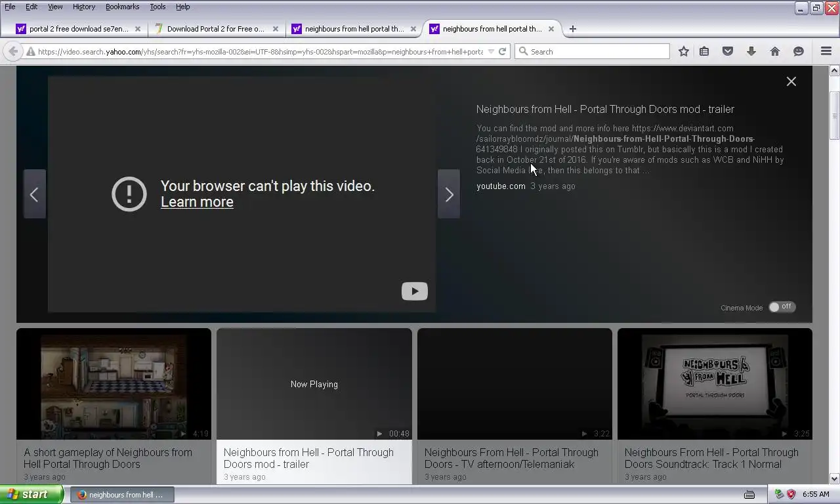Click the URL address field

click(260, 51)
